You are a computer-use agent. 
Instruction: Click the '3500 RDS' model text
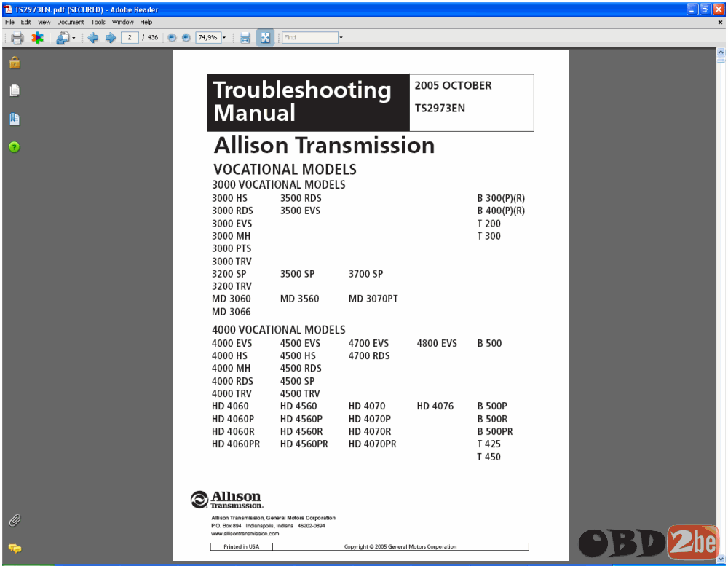pos(301,198)
